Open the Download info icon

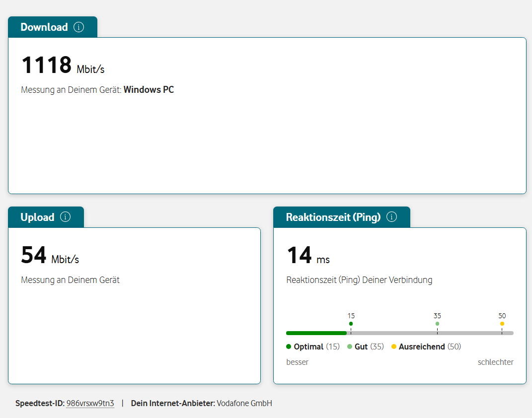[x=78, y=27]
